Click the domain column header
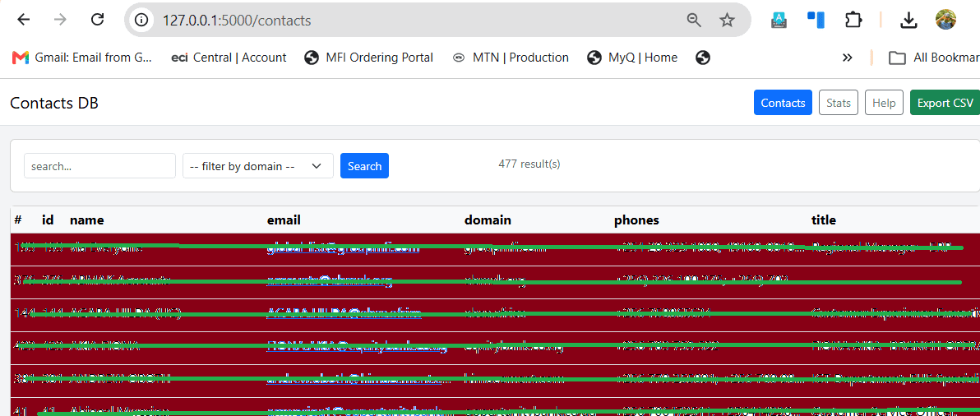This screenshot has width=980, height=416. click(x=488, y=220)
